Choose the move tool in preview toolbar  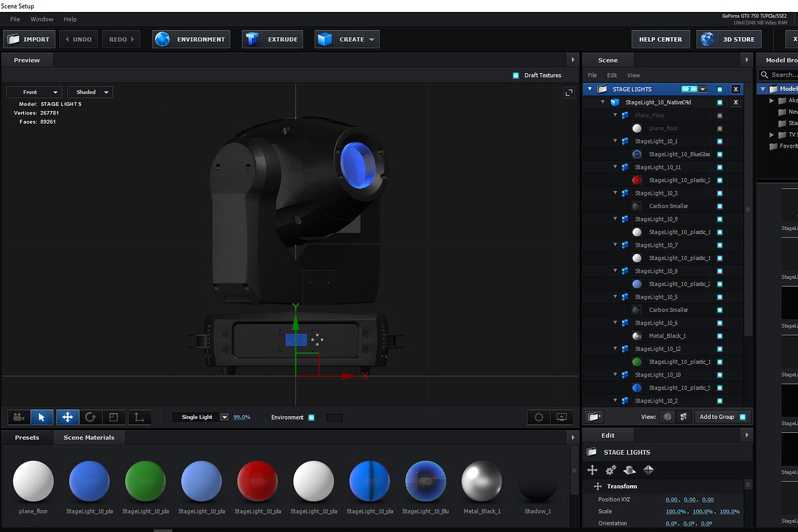[67, 418]
